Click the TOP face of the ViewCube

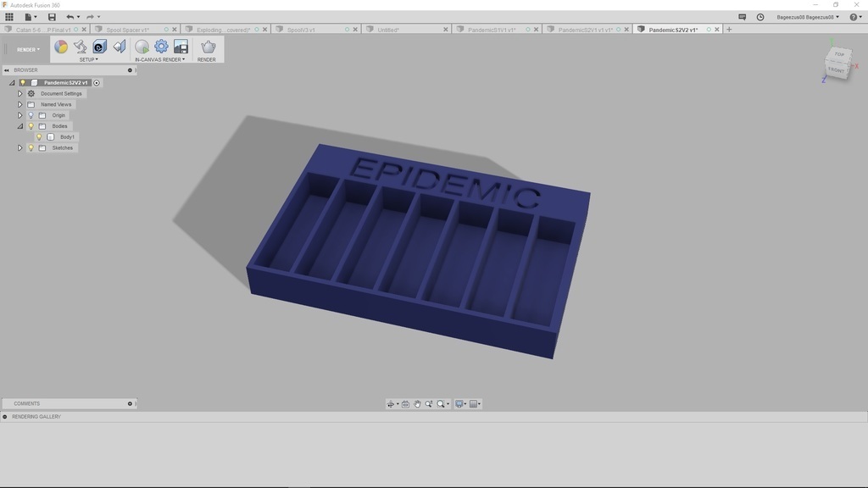pyautogui.click(x=840, y=54)
